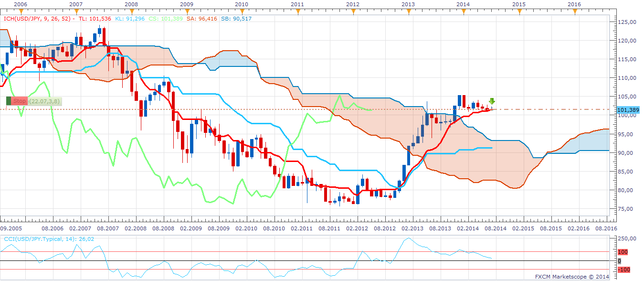Click the 250,00 CCI axis label

click(628, 238)
